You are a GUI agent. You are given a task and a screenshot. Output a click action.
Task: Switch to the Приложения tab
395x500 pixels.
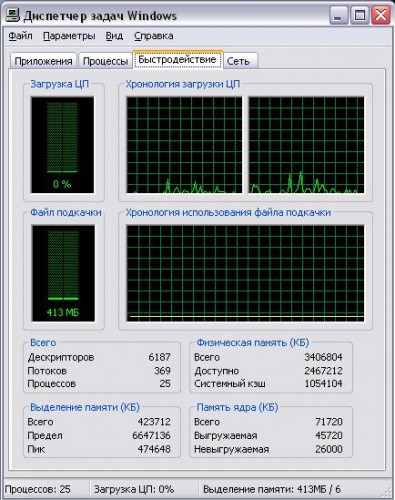43,61
